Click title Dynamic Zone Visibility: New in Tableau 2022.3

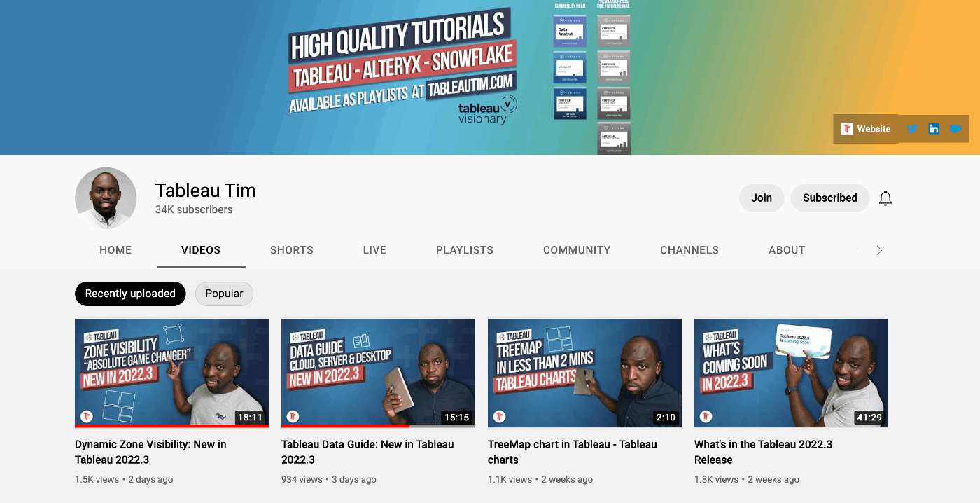[x=150, y=452]
